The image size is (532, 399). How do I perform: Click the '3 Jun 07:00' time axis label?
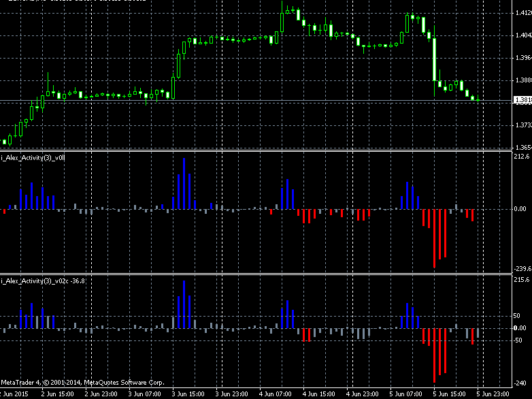coord(144,394)
